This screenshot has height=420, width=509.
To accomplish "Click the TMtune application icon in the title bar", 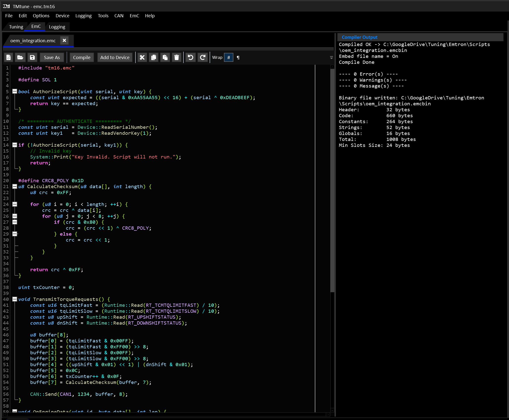I will click(6, 6).
